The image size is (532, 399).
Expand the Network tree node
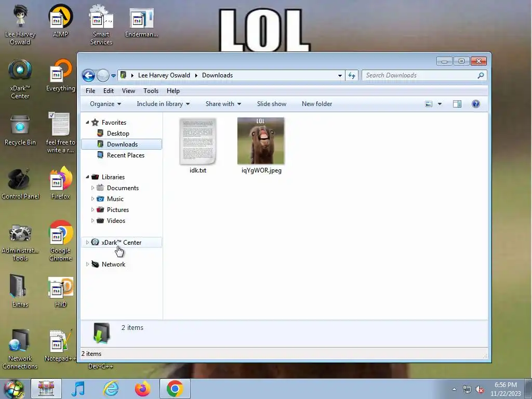pyautogui.click(x=87, y=264)
